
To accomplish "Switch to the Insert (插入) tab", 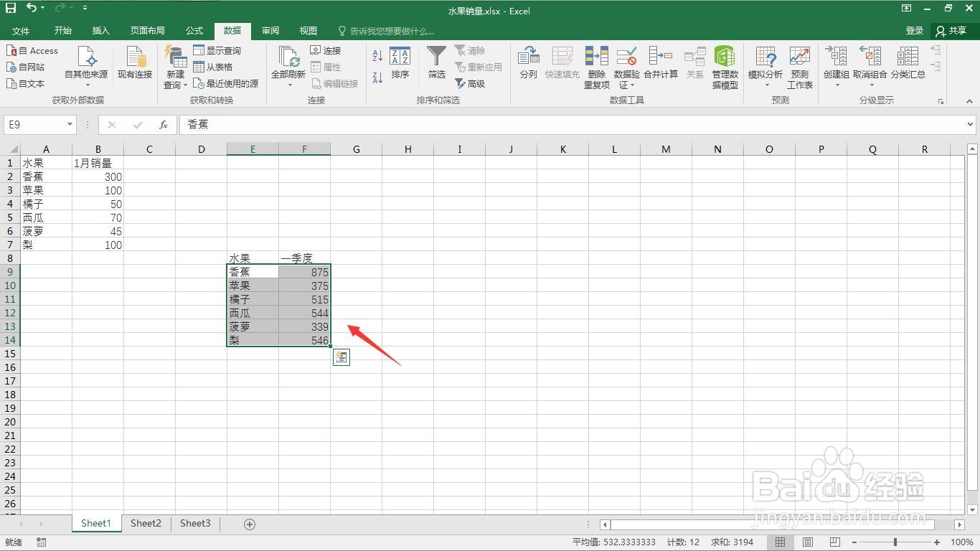I will click(x=101, y=31).
